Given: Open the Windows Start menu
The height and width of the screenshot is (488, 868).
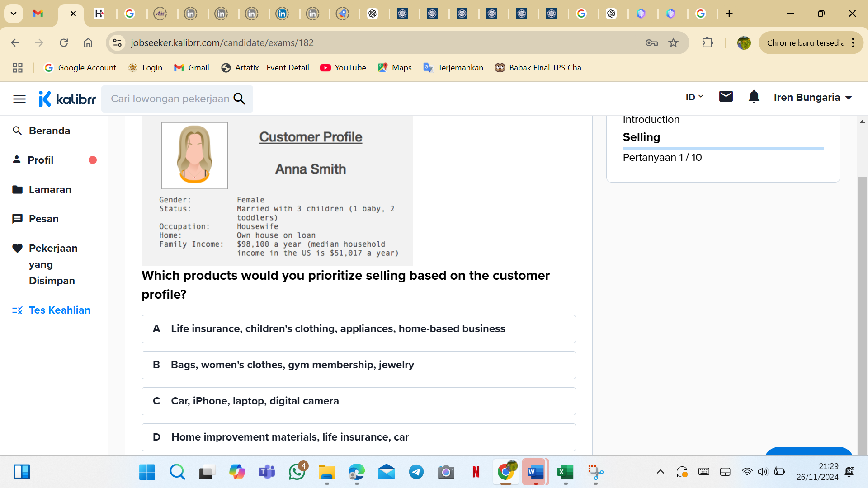Looking at the screenshot, I should (x=147, y=472).
